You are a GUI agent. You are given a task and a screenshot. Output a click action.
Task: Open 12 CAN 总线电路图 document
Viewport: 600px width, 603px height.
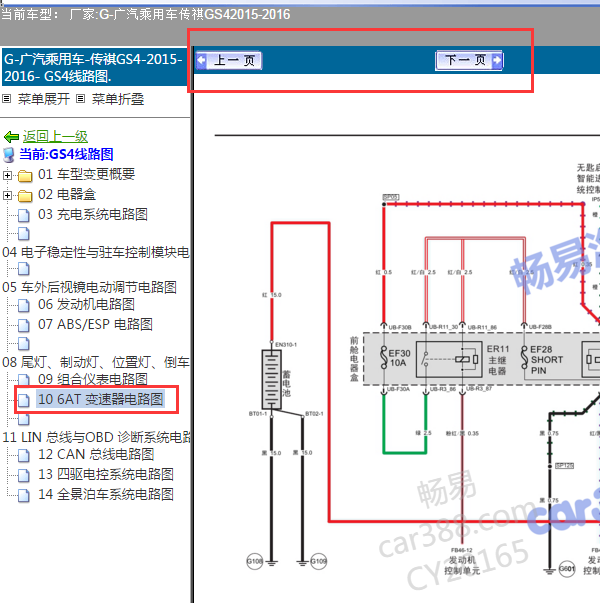point(96,454)
